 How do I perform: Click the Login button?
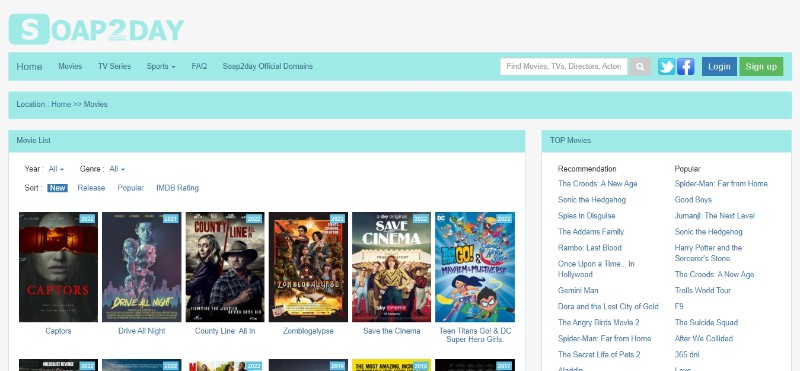coord(719,66)
